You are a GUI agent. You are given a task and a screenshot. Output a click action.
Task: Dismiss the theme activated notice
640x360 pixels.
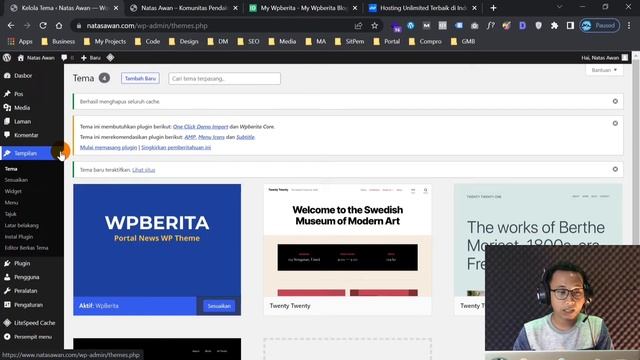click(615, 169)
